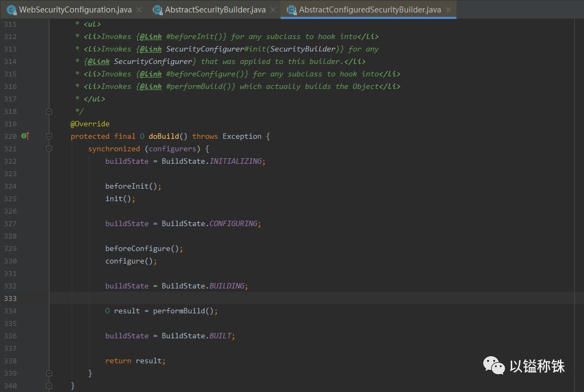Click the BUILT constant
This screenshot has height=392, width=584.
[x=220, y=336]
